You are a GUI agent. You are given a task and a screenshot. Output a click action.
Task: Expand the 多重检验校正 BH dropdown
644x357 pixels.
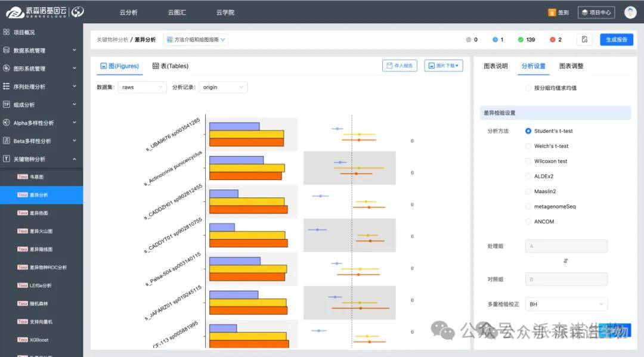click(x=566, y=305)
